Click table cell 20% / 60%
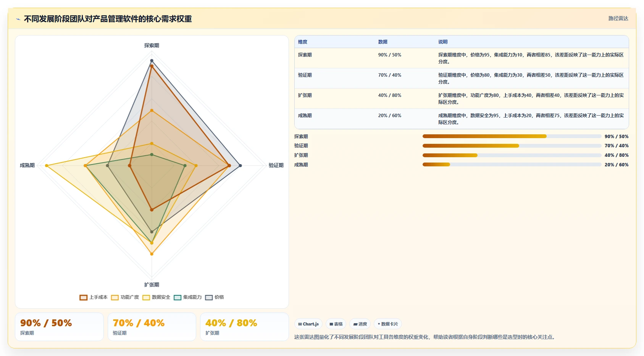Image resolution: width=644 pixels, height=356 pixels. [390, 116]
